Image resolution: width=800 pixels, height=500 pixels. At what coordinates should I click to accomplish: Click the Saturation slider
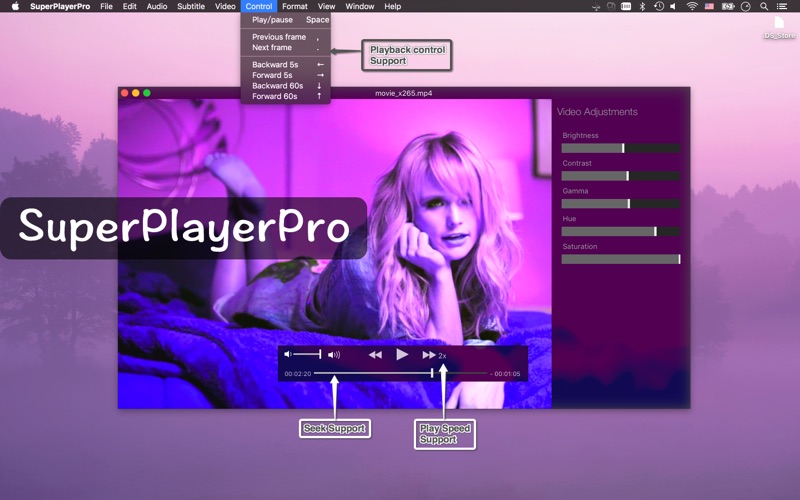point(620,259)
